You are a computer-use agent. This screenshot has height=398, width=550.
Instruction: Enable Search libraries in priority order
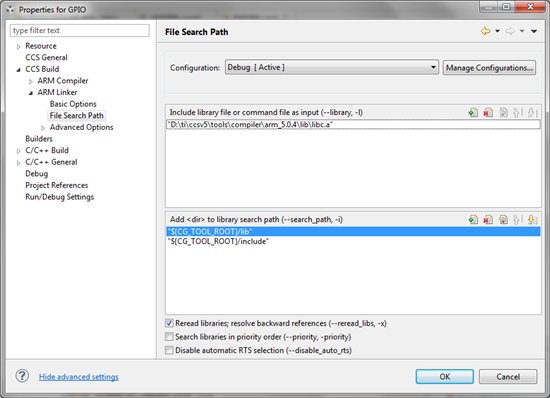tap(169, 337)
